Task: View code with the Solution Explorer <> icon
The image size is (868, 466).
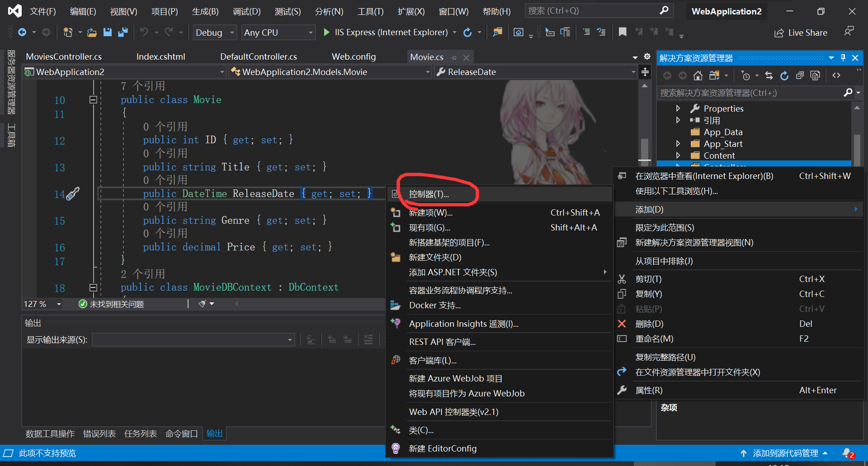Action: 836,75
